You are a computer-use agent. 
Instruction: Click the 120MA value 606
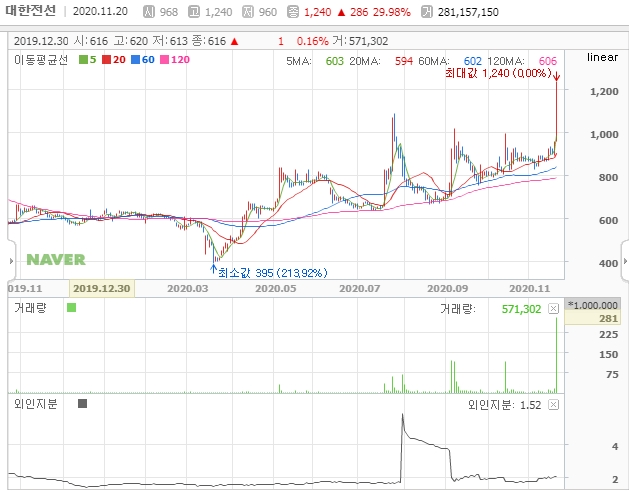coord(548,61)
